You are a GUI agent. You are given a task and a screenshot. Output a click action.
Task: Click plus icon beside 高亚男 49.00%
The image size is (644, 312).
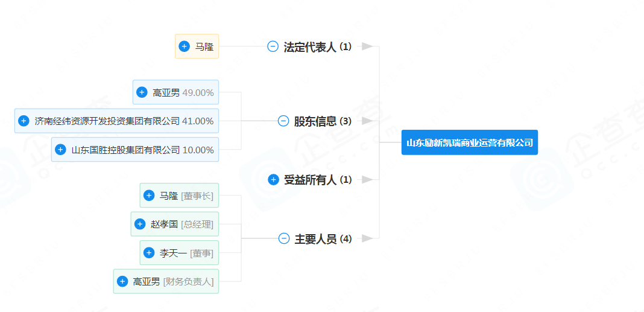(x=142, y=92)
